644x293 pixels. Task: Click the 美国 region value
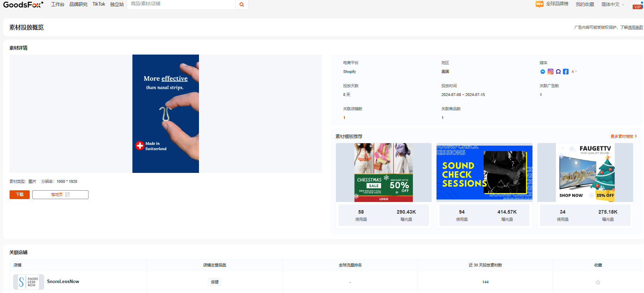445,72
